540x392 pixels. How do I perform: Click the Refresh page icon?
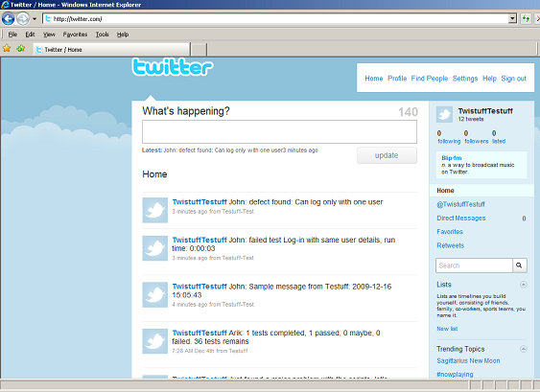(526, 18)
